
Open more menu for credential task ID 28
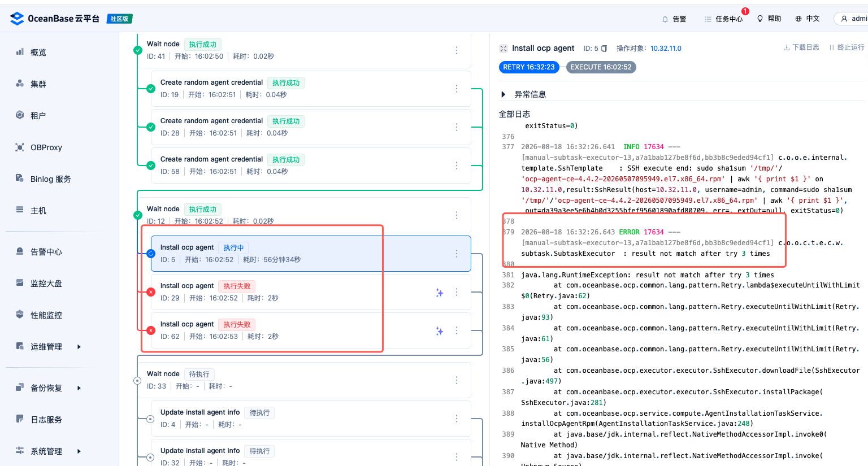click(457, 127)
